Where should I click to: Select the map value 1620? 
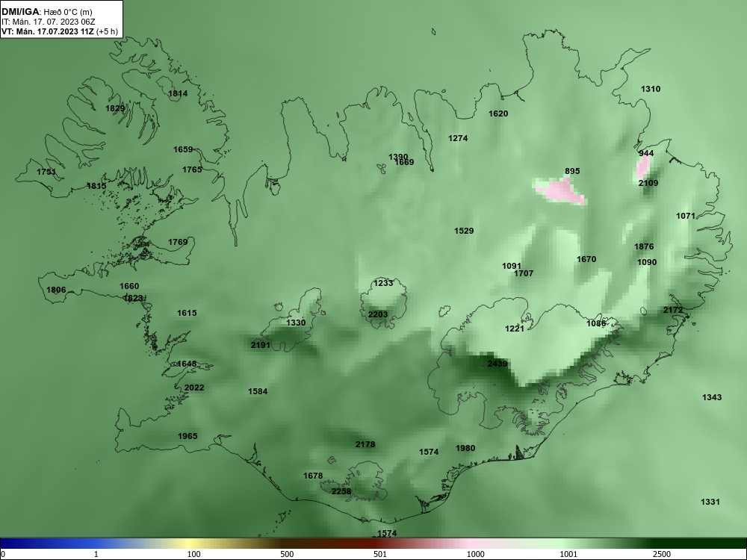tap(498, 113)
